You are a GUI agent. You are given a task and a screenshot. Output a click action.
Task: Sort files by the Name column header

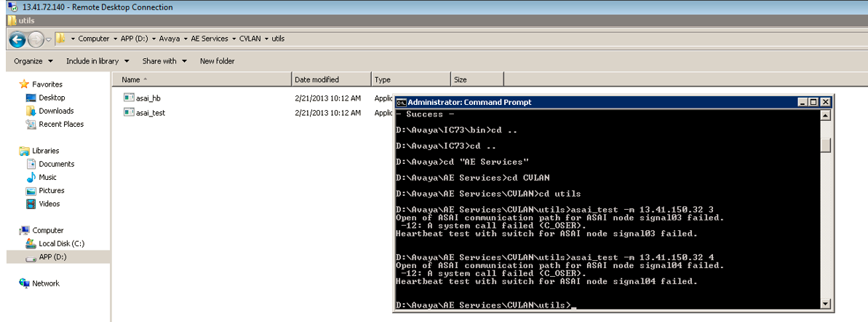click(x=131, y=79)
